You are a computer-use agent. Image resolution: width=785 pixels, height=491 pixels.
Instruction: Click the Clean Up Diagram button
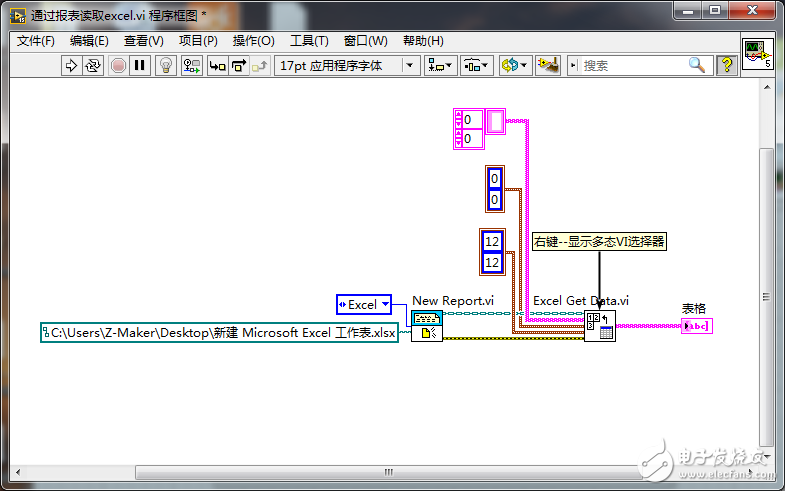pos(548,66)
